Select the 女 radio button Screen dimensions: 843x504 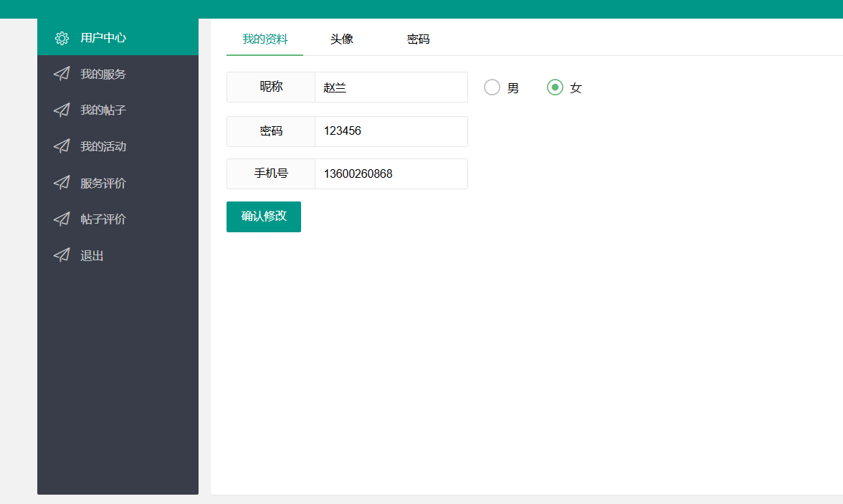coord(555,87)
